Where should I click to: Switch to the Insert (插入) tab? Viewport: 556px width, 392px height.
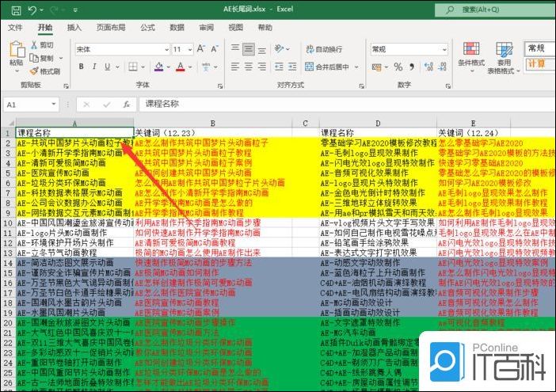[74, 28]
